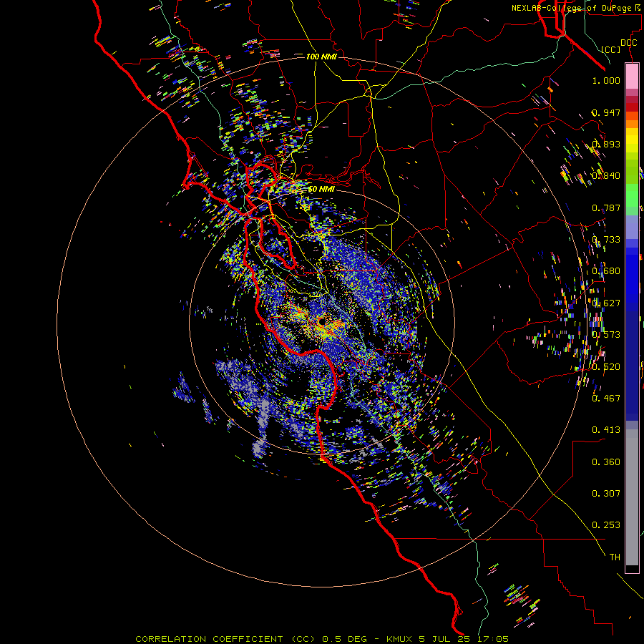
Task: Click the 0.467 scale value
Action: tap(606, 399)
